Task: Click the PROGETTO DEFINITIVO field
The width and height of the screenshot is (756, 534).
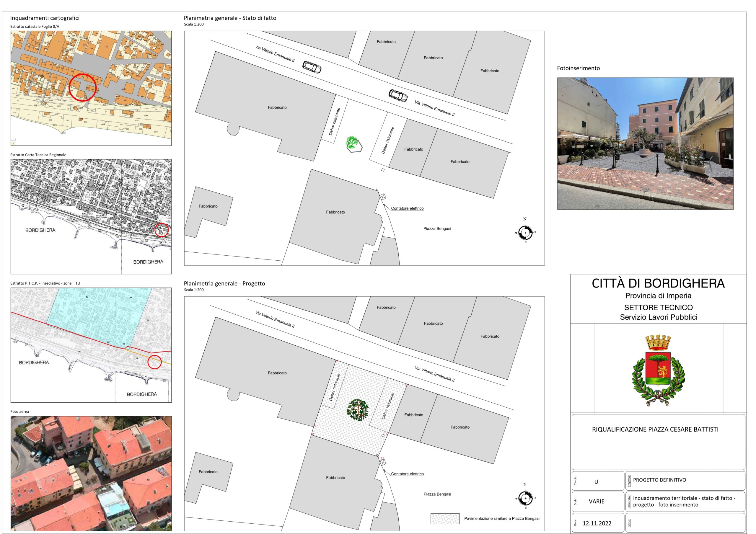Action: click(x=659, y=480)
